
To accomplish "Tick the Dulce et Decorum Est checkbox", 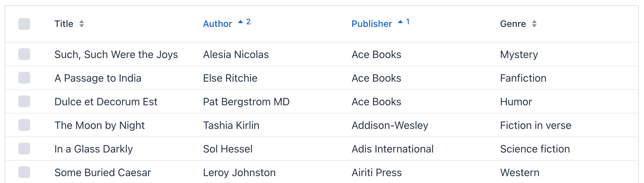I will tap(24, 101).
